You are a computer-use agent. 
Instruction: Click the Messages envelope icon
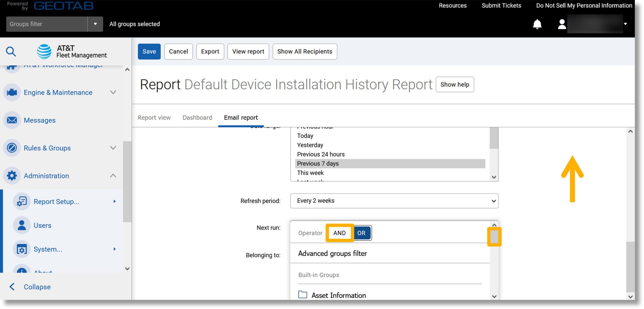click(x=12, y=120)
